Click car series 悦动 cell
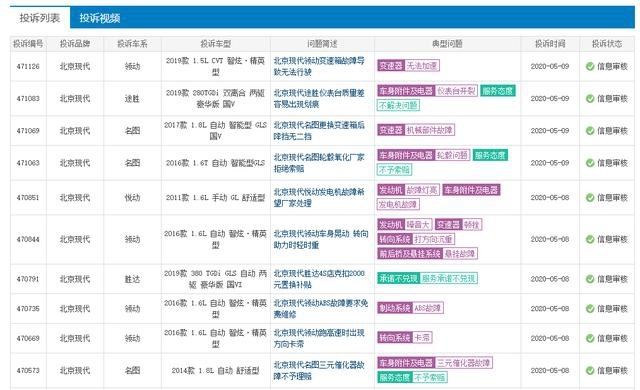The width and height of the screenshot is (640, 390). pyautogui.click(x=132, y=197)
